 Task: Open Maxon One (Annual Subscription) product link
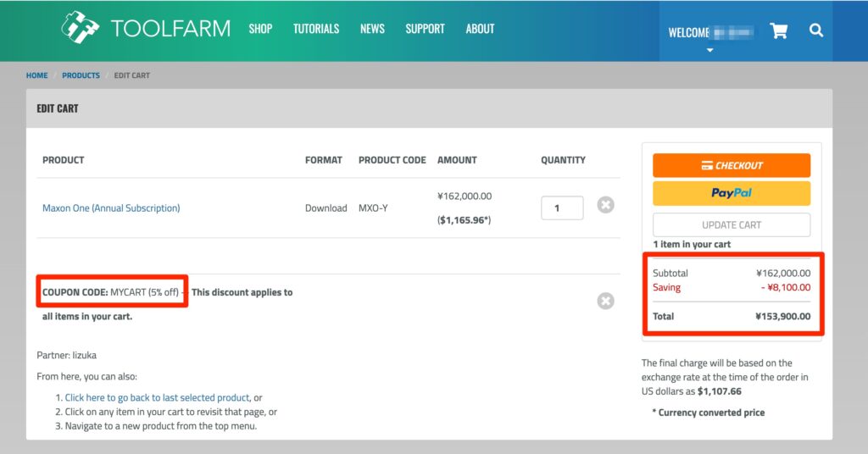pyautogui.click(x=111, y=208)
